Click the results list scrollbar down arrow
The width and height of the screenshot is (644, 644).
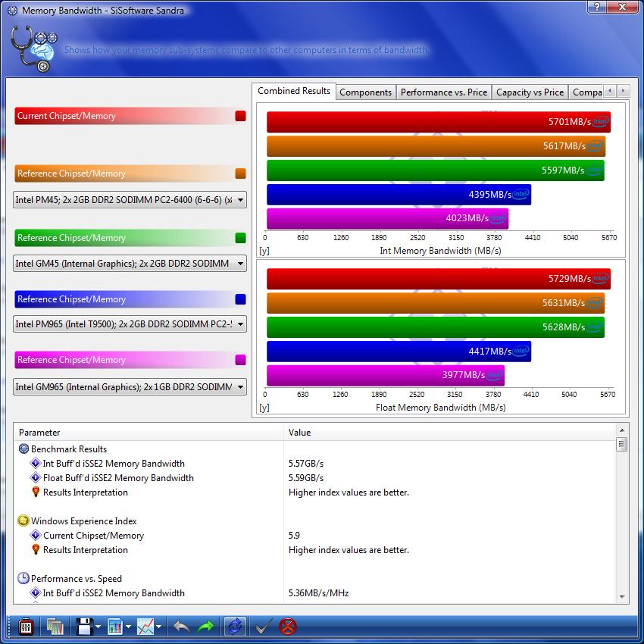pyautogui.click(x=622, y=597)
